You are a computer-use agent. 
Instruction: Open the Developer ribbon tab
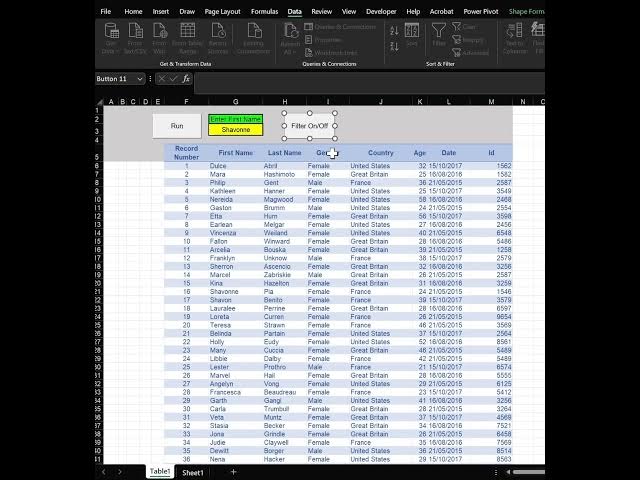pos(381,11)
